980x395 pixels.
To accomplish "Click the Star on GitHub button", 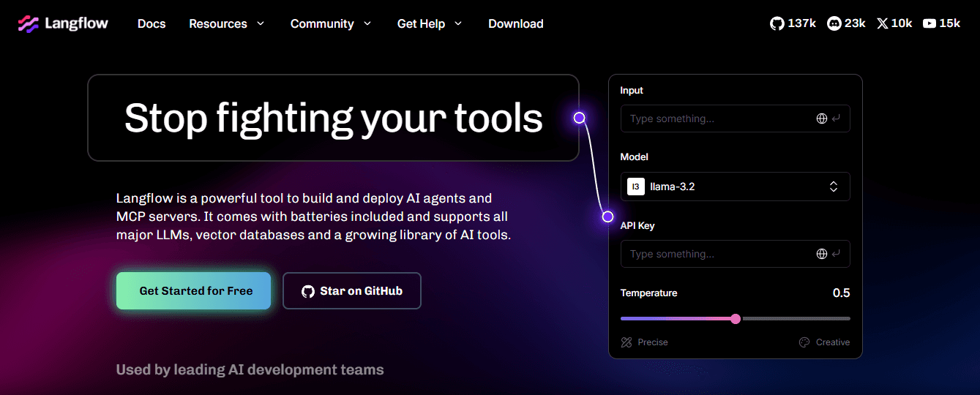I will pos(352,291).
